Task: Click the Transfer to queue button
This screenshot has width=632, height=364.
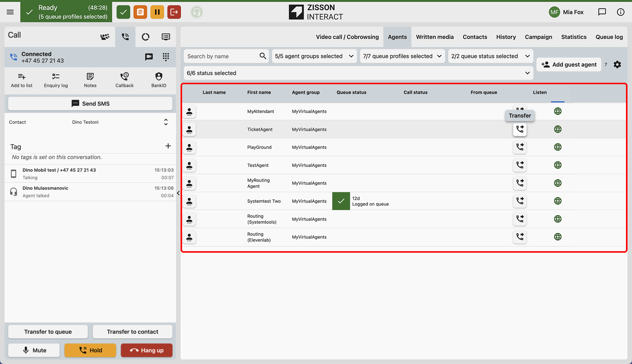Action: coord(48,332)
